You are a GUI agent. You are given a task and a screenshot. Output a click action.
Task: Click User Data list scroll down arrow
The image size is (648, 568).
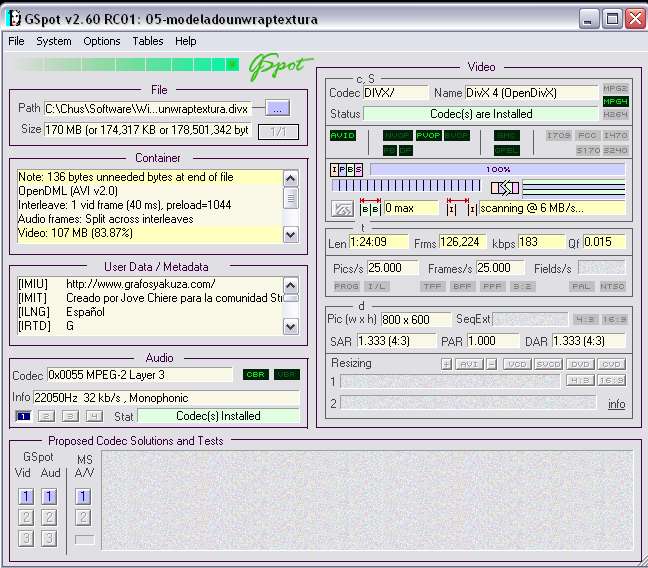[291, 327]
